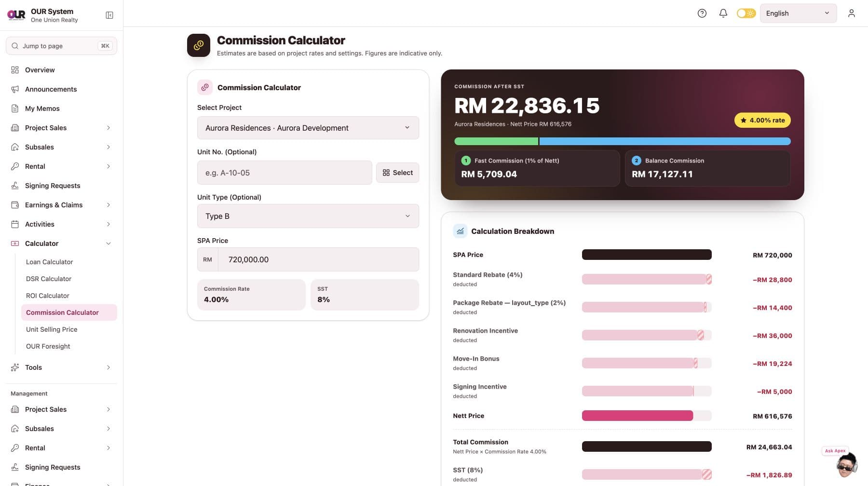Open the help question mark icon
The image size is (868, 486).
pyautogui.click(x=702, y=13)
